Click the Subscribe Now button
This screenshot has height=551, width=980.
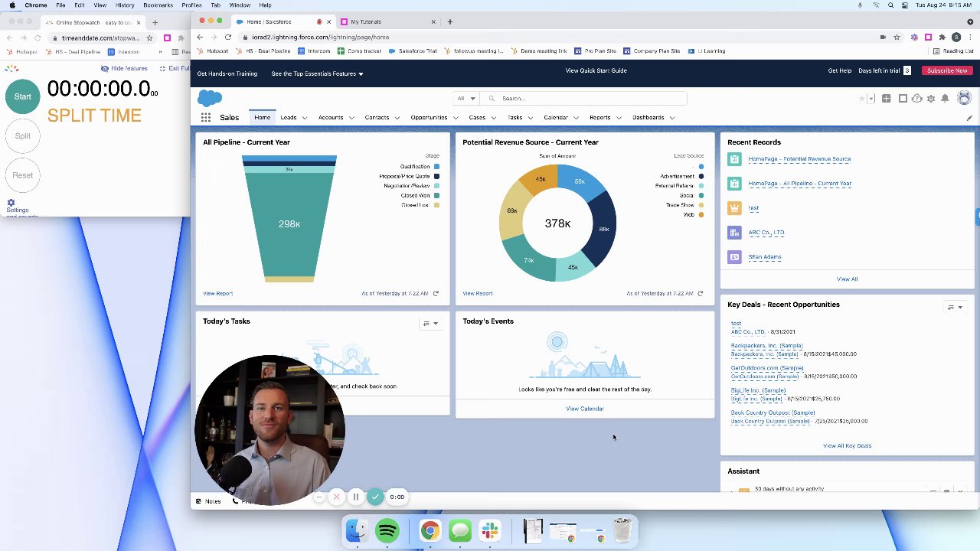[947, 70]
